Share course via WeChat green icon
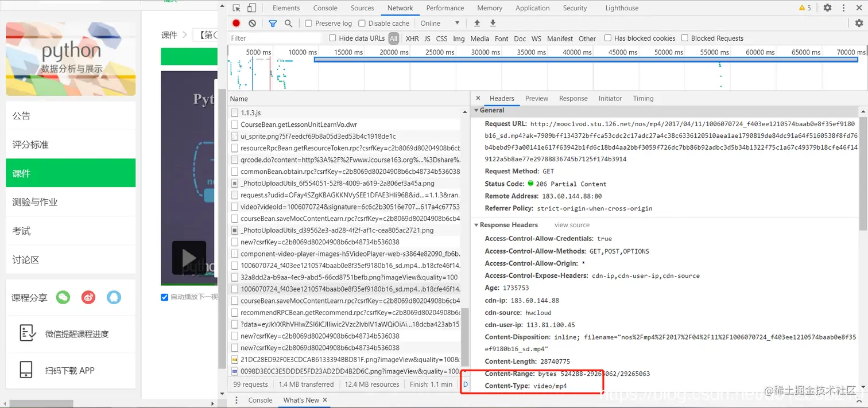The width and height of the screenshot is (868, 408). [63, 297]
